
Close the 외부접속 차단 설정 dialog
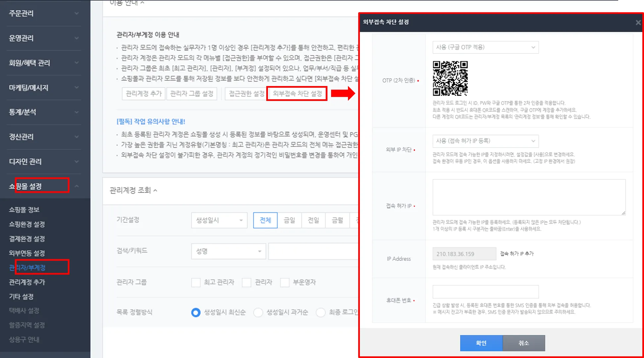(638, 22)
